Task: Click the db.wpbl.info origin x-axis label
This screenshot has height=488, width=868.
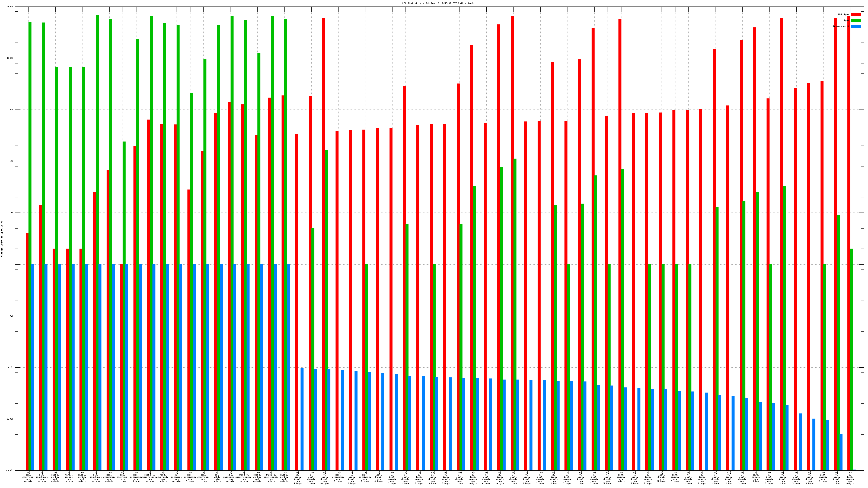Action: pos(217,477)
